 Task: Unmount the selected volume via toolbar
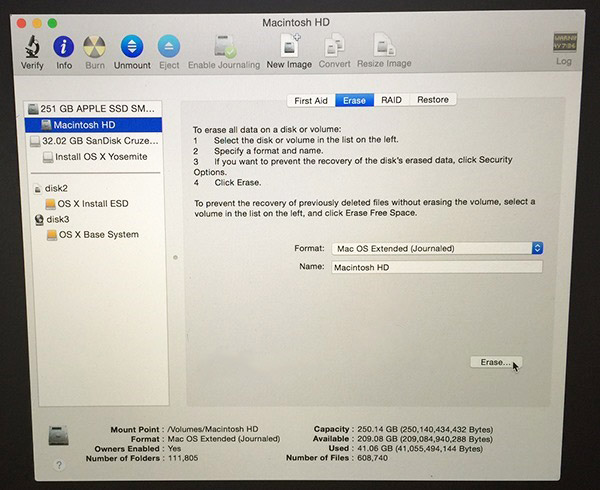(x=132, y=46)
